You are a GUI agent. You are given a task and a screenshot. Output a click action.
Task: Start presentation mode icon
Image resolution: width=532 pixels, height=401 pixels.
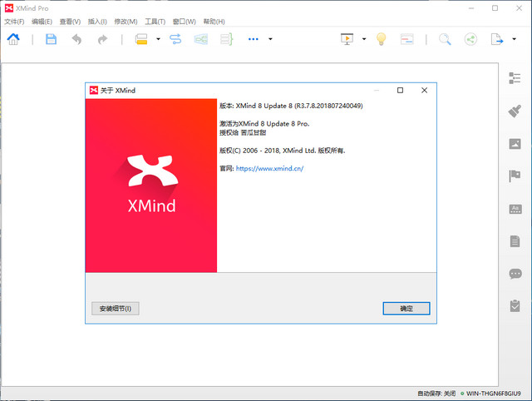tap(347, 39)
